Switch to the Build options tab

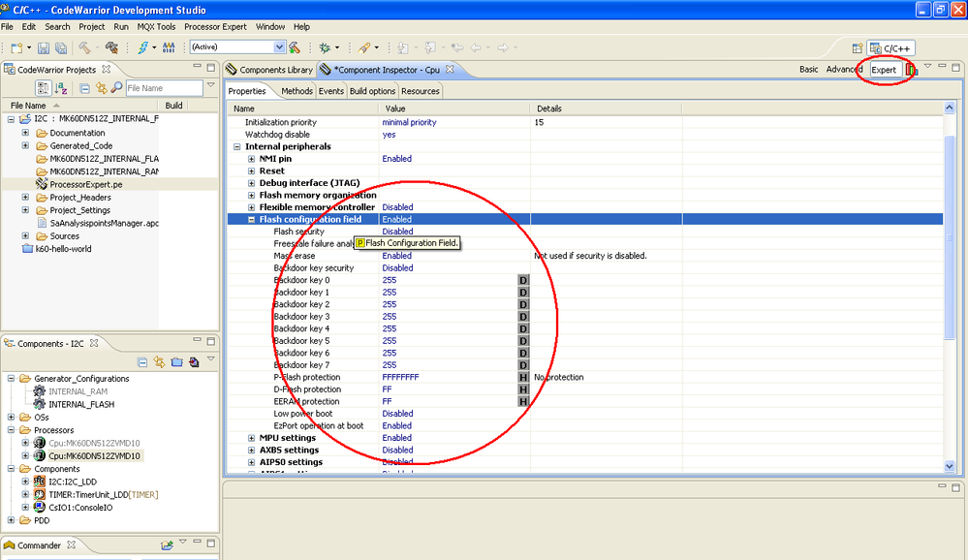[x=372, y=91]
